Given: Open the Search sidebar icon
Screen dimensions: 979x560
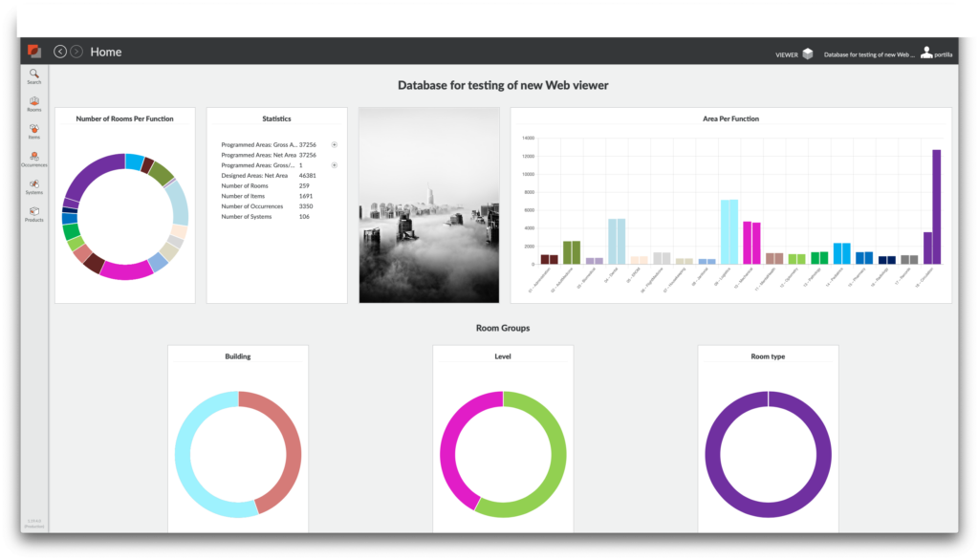Looking at the screenshot, I should [x=34, y=75].
